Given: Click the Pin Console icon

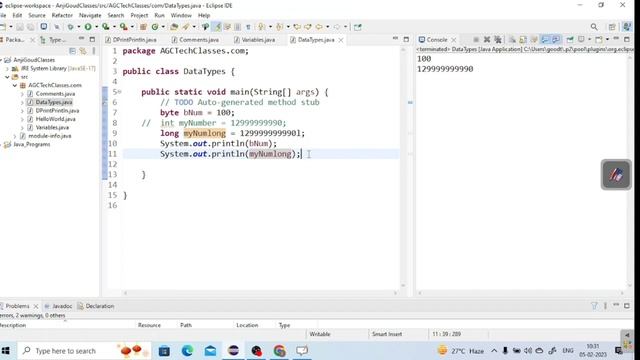Looking at the screenshot, I should [x=570, y=40].
